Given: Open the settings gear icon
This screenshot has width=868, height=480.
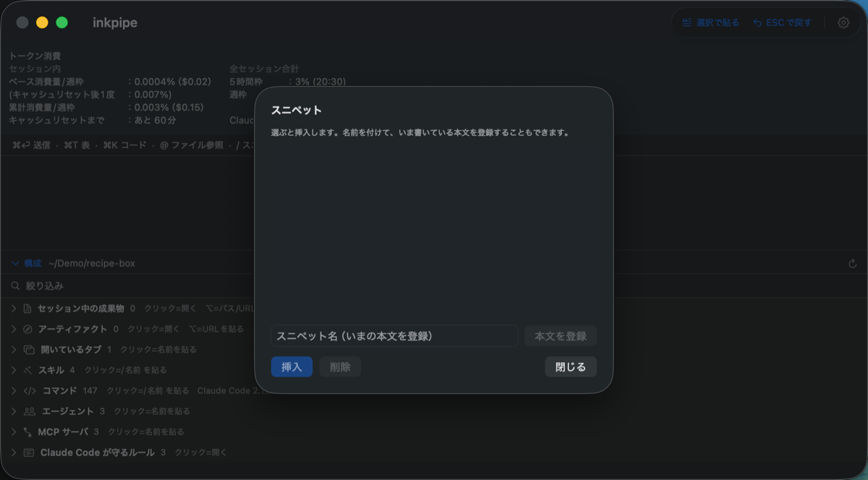Looking at the screenshot, I should point(843,22).
